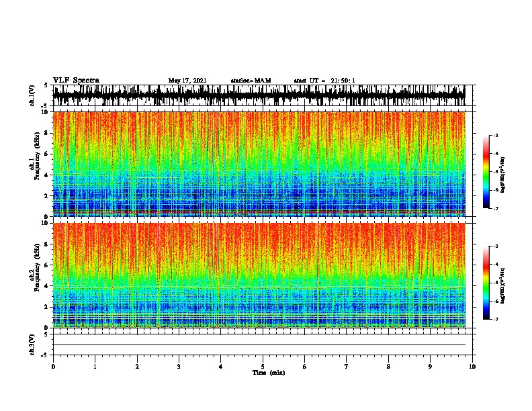Click the ch.2 spectrogram color scale bar
The height and width of the screenshot is (411, 532).
(x=486, y=283)
